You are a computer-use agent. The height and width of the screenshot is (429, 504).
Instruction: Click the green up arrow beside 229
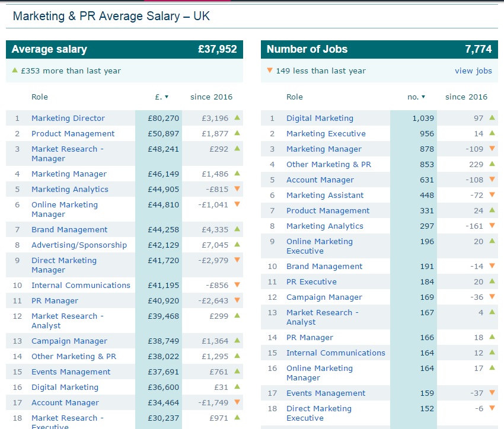click(492, 164)
